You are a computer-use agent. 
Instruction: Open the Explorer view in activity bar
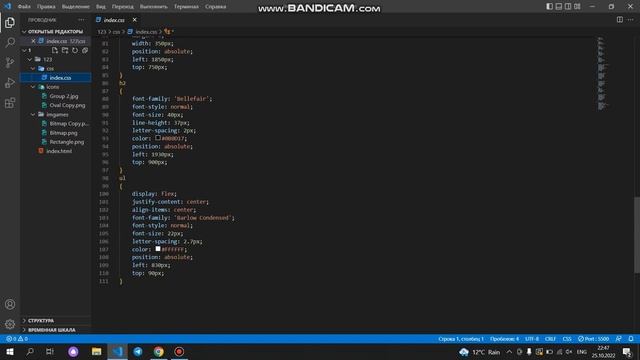click(10, 22)
